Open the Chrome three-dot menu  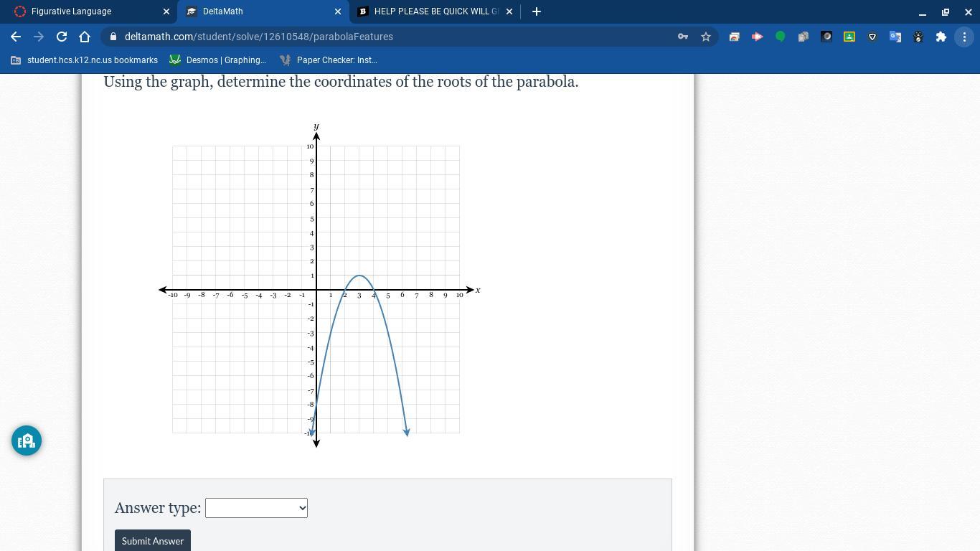coord(964,37)
